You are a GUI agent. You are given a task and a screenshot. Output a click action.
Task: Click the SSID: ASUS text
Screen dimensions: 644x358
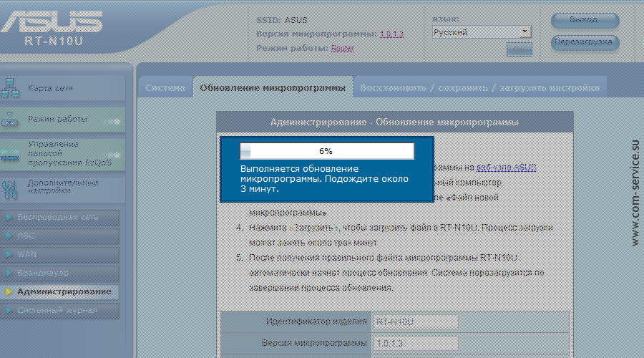tap(282, 20)
